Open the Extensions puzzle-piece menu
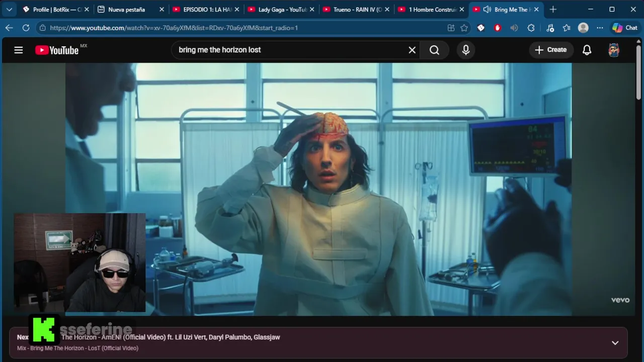The image size is (644, 362). click(531, 28)
